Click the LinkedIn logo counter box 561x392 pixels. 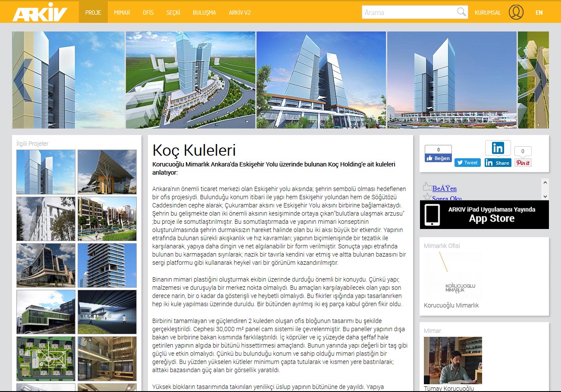(498, 148)
